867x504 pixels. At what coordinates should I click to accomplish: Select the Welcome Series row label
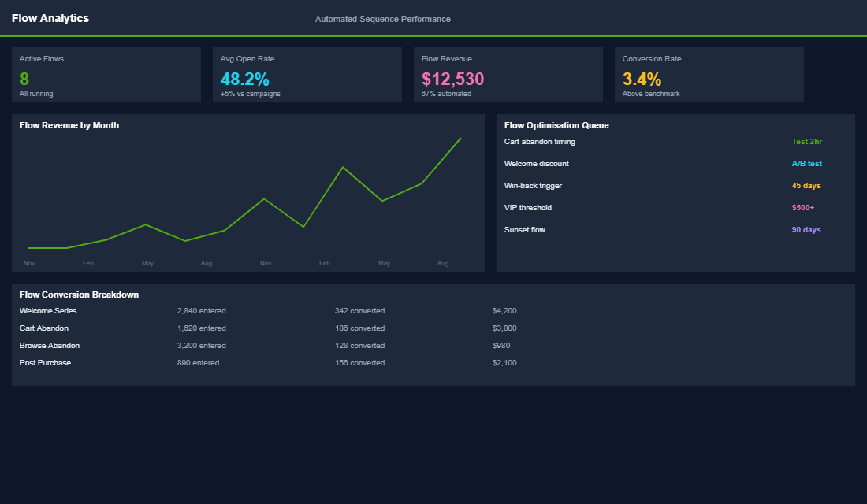pos(48,311)
